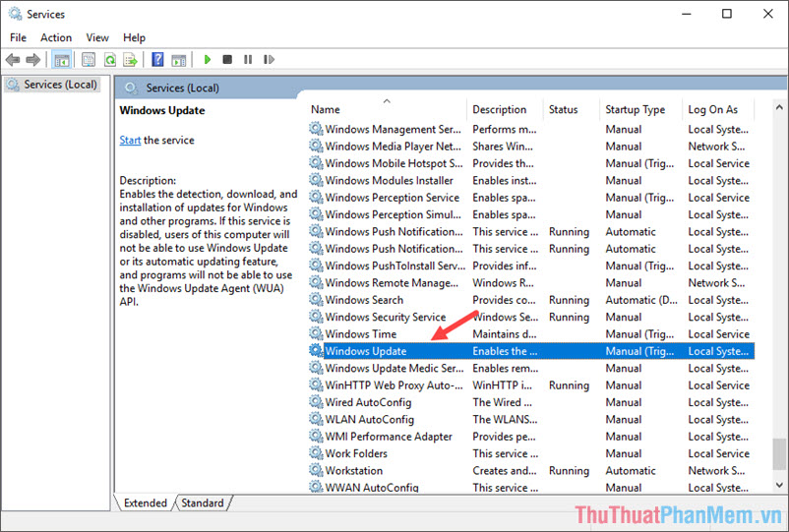Click 'Enables the ...' description of Windows Update

coord(505,351)
